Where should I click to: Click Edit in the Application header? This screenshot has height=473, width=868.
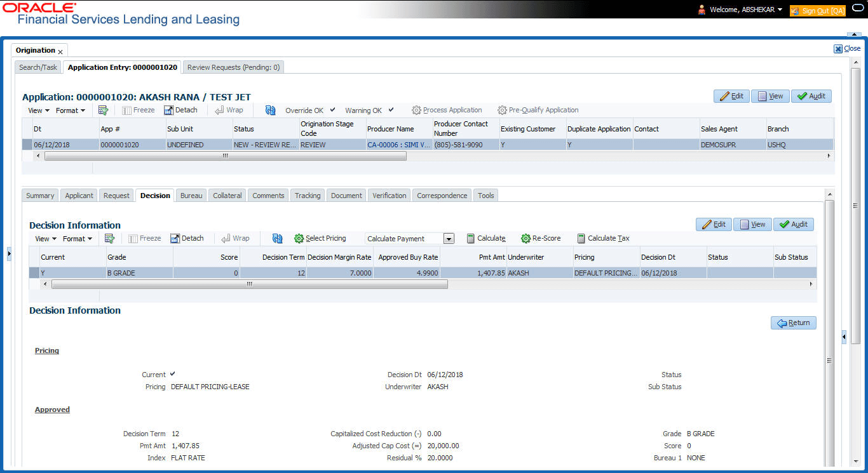point(731,96)
